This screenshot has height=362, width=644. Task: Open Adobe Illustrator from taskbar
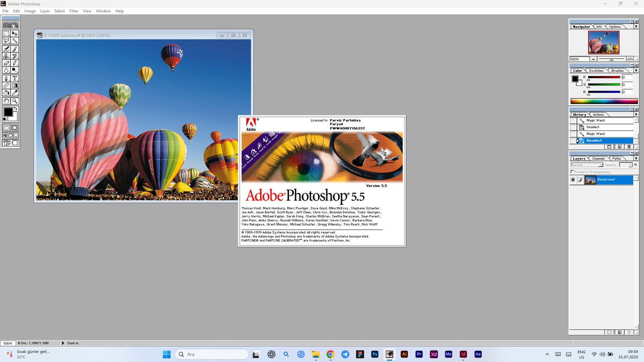point(405,354)
